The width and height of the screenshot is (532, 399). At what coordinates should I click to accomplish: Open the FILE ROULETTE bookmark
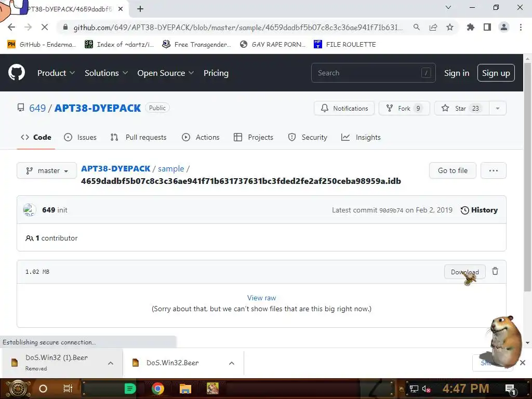click(x=345, y=44)
